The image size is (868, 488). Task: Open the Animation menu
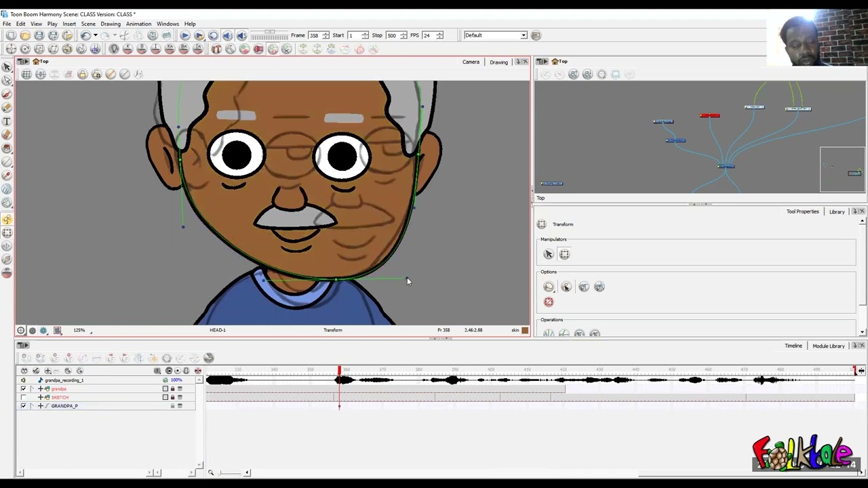[x=138, y=24]
